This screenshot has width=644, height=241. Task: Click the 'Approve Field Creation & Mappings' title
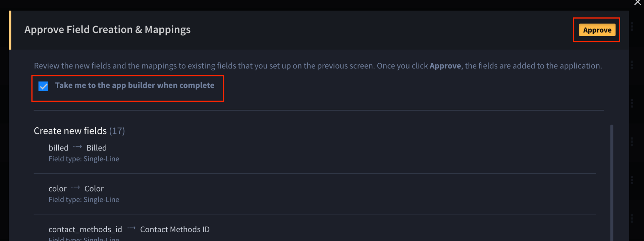pyautogui.click(x=107, y=29)
